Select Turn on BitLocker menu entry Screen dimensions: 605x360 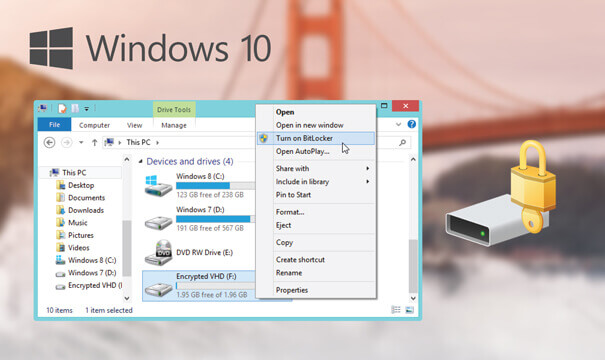coord(316,138)
